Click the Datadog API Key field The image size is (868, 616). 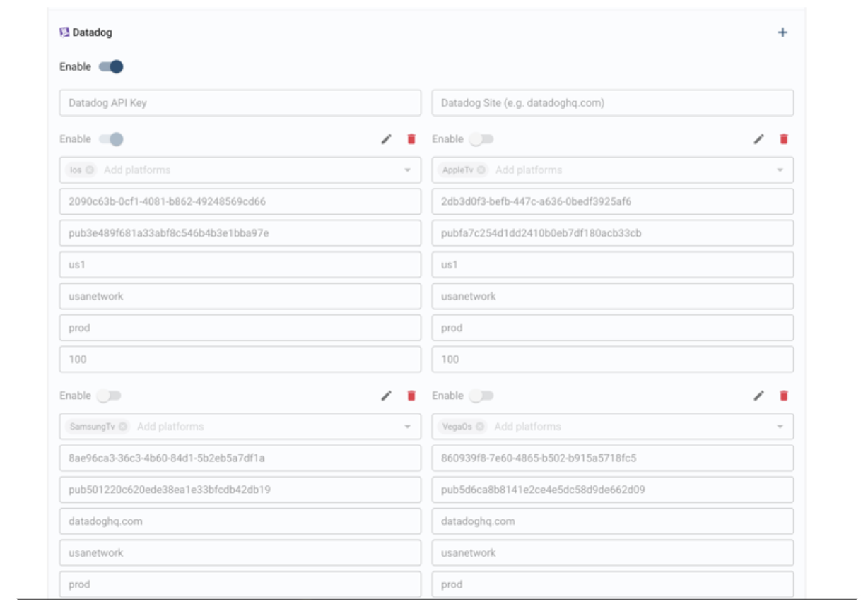click(240, 103)
